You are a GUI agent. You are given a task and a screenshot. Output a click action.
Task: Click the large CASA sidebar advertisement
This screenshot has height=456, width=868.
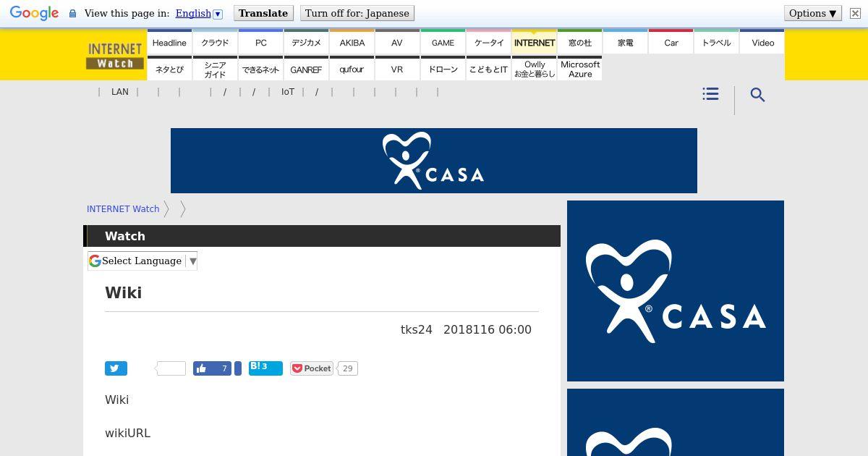coord(676,291)
